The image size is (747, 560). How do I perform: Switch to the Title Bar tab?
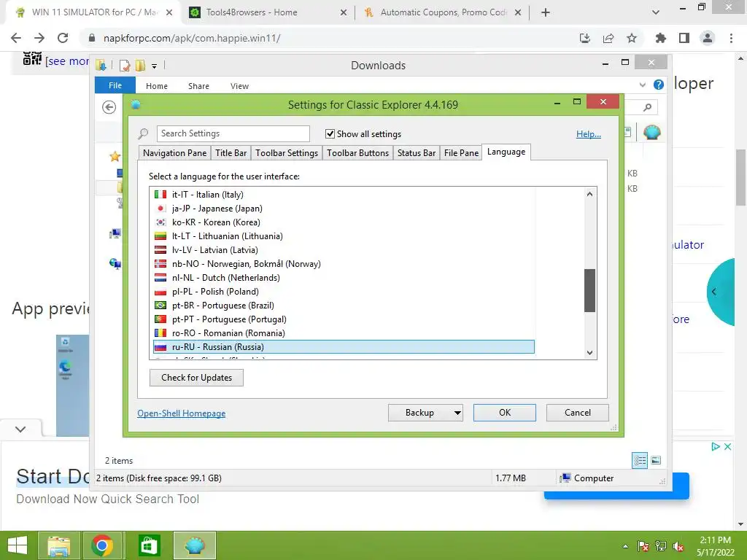pos(231,153)
